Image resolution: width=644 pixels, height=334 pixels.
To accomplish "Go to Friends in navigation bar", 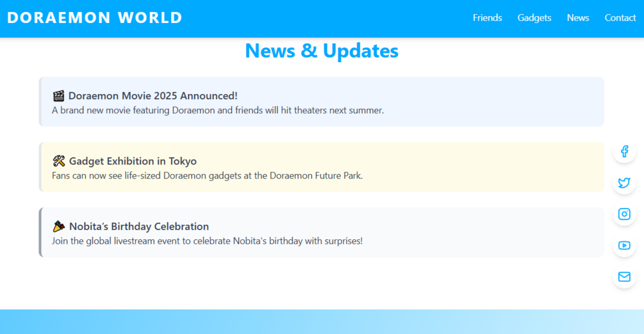I will pyautogui.click(x=487, y=18).
